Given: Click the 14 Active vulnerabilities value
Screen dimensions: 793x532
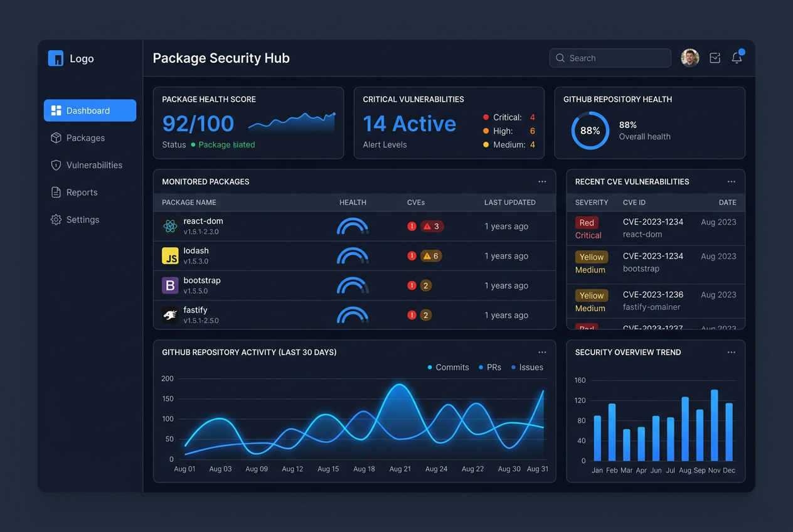Looking at the screenshot, I should tap(410, 124).
